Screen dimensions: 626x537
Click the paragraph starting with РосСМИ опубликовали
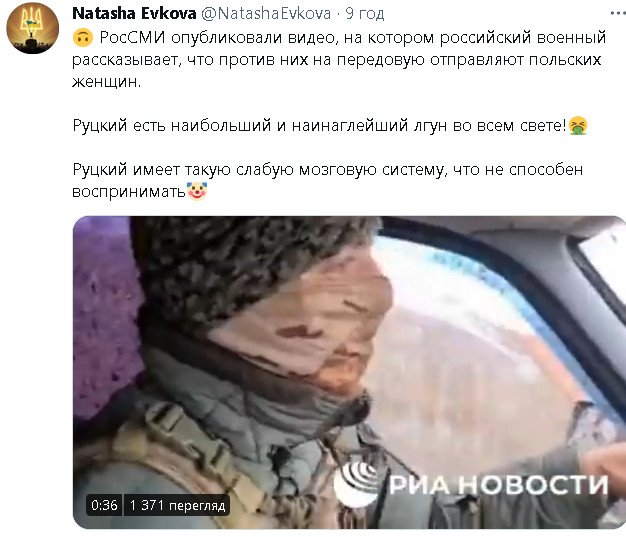click(x=339, y=59)
